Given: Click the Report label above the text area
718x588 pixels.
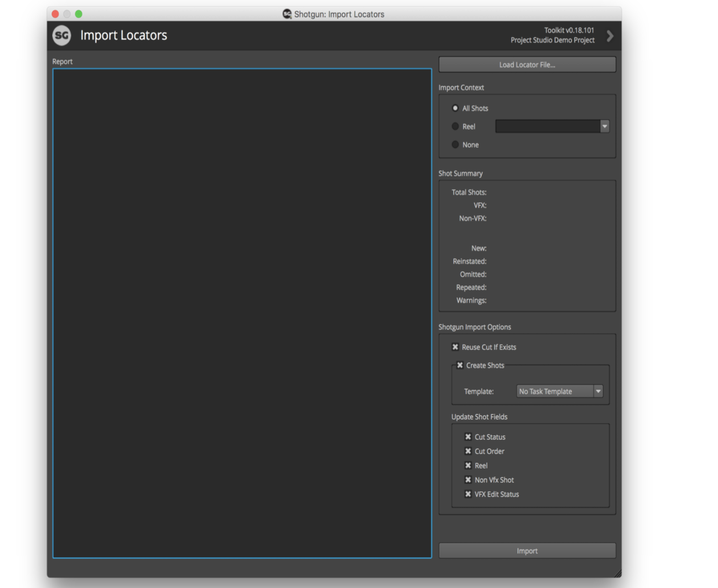Looking at the screenshot, I should tap(62, 62).
